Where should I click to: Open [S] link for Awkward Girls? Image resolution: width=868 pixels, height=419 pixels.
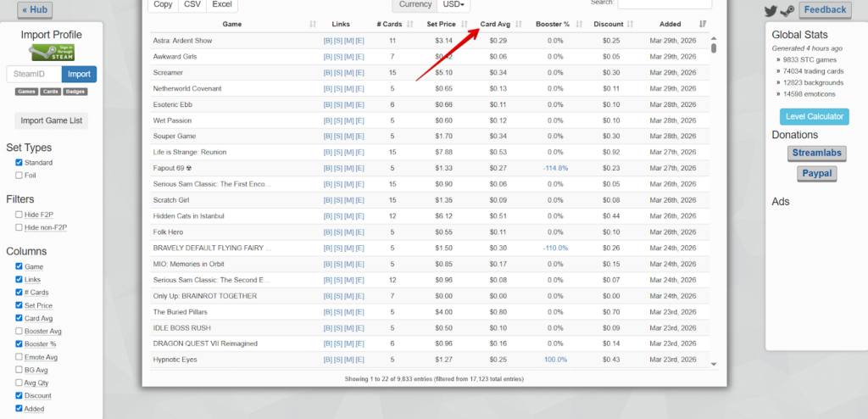(x=338, y=57)
